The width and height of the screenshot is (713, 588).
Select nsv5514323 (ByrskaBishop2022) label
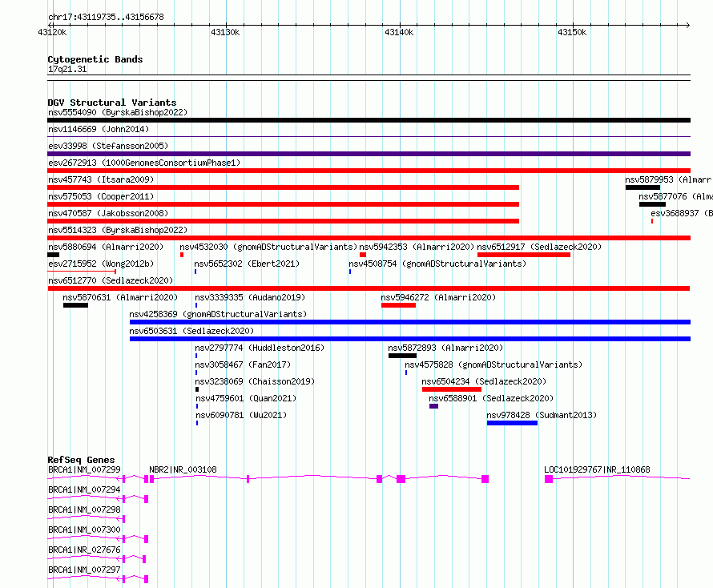point(118,230)
